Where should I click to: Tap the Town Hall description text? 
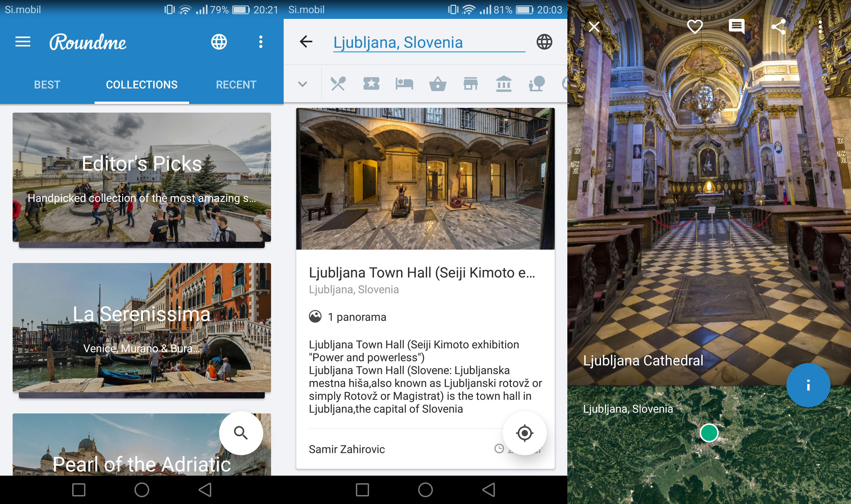(x=425, y=377)
